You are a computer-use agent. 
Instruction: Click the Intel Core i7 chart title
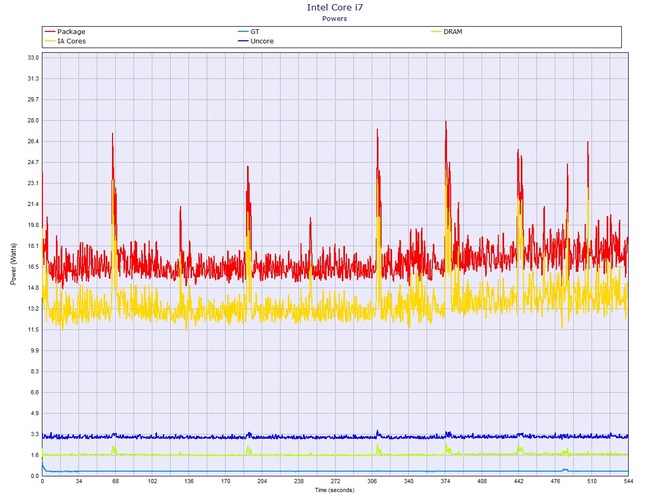(335, 7)
